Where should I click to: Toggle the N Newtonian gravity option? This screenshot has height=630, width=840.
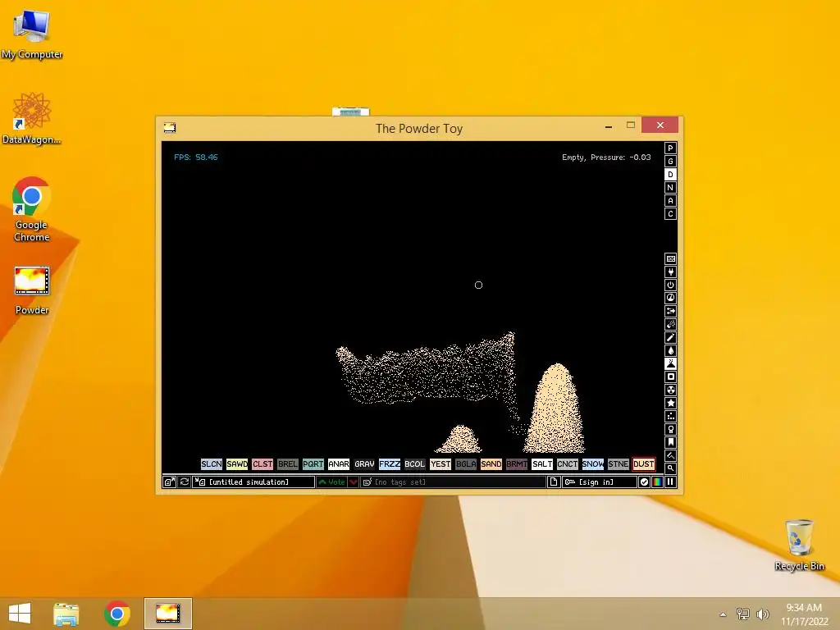coord(670,188)
